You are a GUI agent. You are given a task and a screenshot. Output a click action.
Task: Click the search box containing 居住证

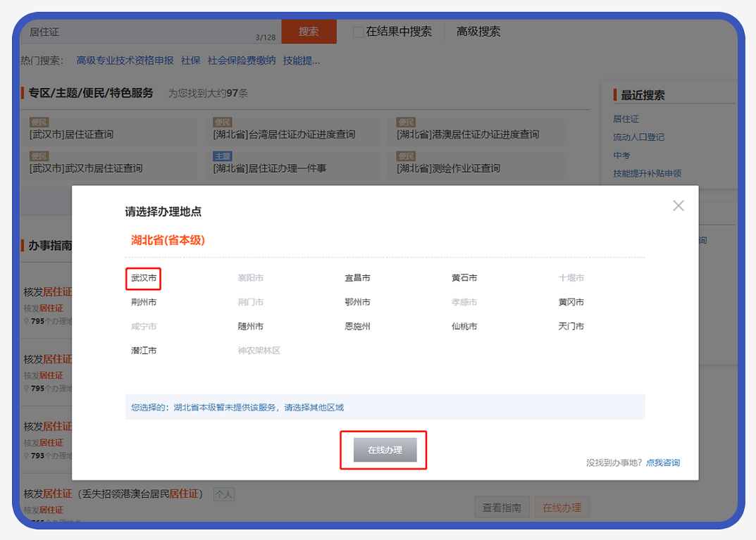[x=141, y=32]
